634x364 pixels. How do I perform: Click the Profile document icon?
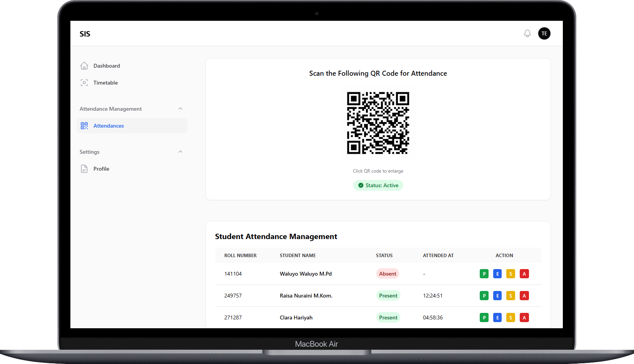pos(84,169)
